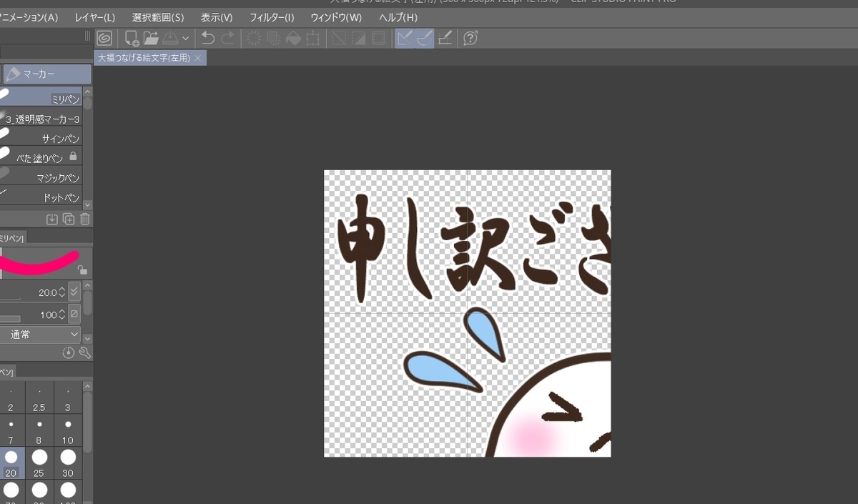Viewport: 858px width, 504px height.
Task: Click Duplicate sub tool icon
Action: click(x=69, y=219)
